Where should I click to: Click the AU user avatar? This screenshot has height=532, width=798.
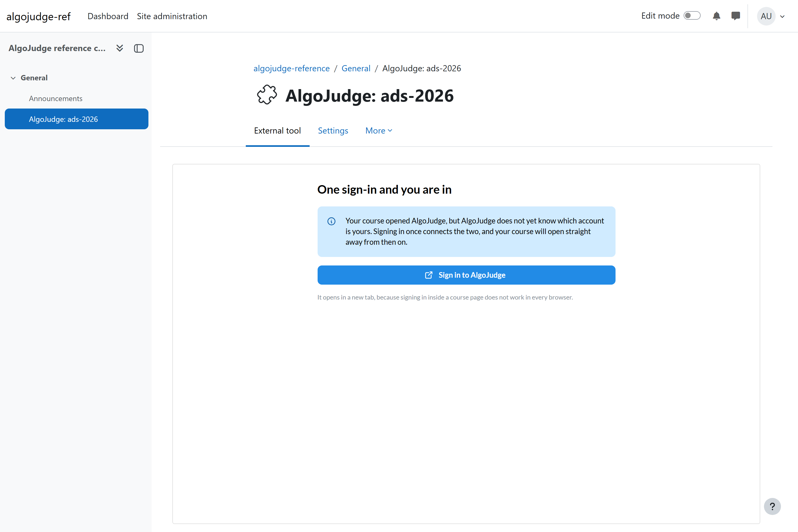[x=766, y=16]
